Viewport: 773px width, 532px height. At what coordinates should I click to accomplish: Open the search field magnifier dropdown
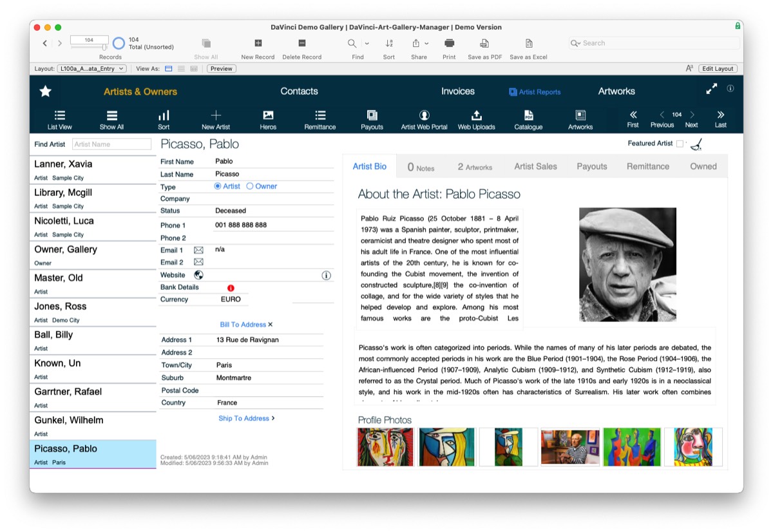point(576,43)
